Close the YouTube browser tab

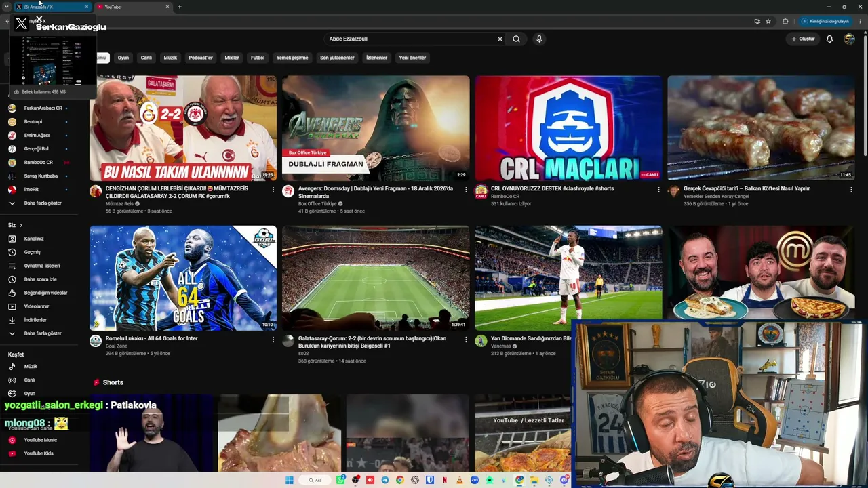(167, 7)
